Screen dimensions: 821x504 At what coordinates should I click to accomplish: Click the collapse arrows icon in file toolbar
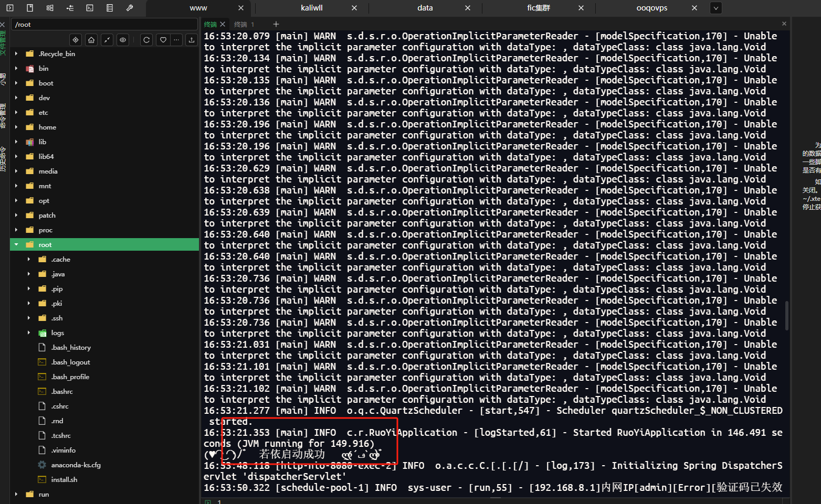click(x=107, y=40)
